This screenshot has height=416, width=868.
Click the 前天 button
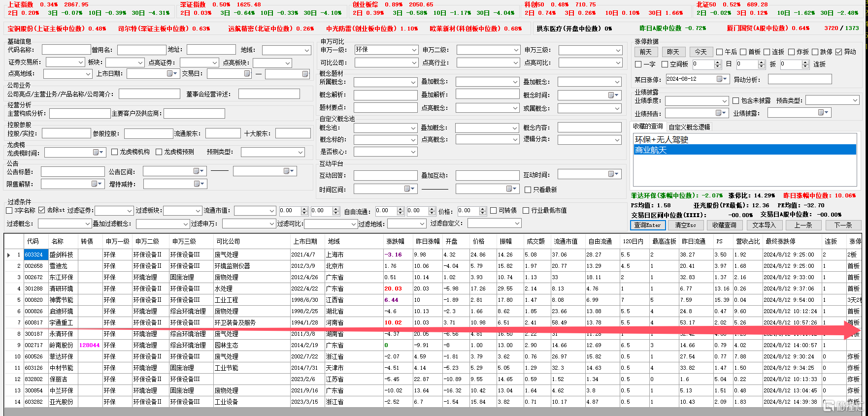(x=646, y=52)
